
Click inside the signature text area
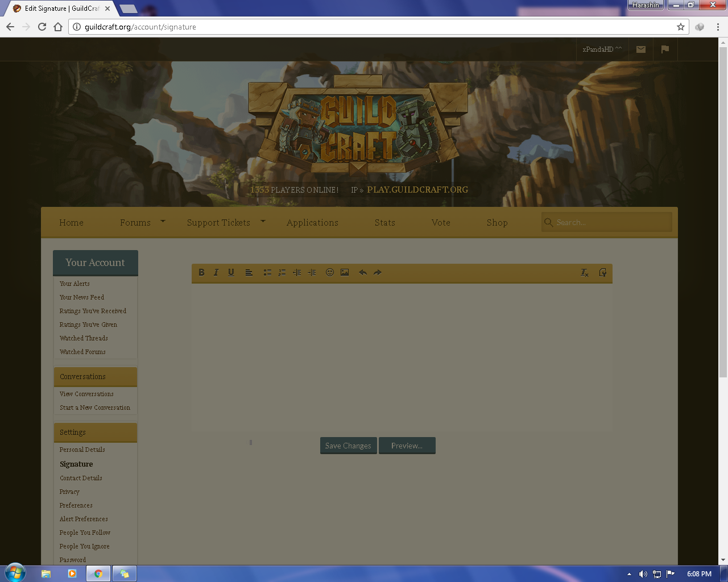tap(402, 356)
